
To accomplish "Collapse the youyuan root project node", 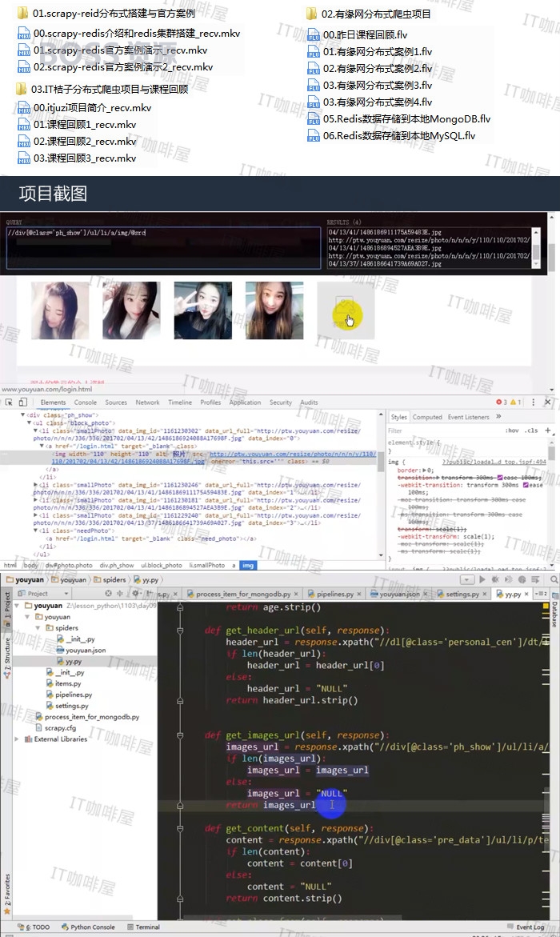I will pos(18,606).
